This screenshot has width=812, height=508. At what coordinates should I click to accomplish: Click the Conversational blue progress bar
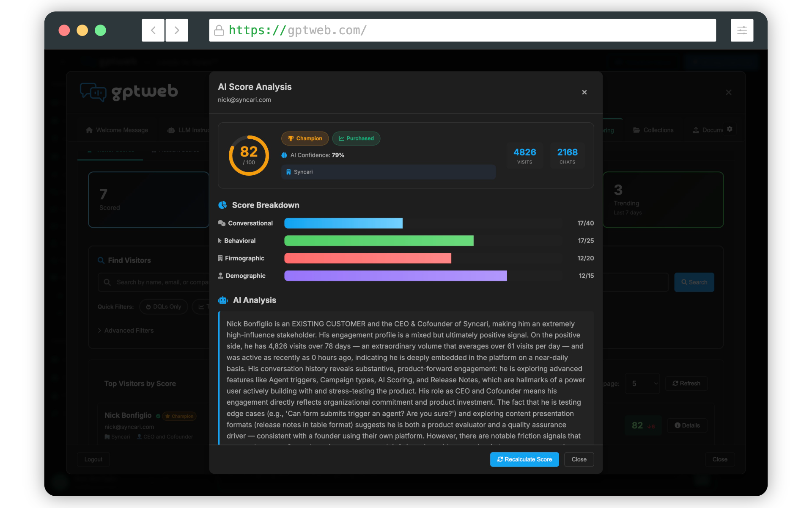click(x=343, y=223)
